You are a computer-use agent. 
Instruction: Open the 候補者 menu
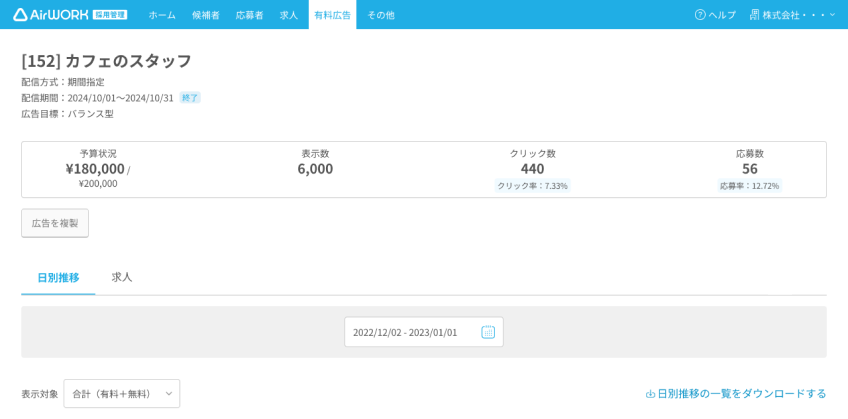[x=206, y=15]
